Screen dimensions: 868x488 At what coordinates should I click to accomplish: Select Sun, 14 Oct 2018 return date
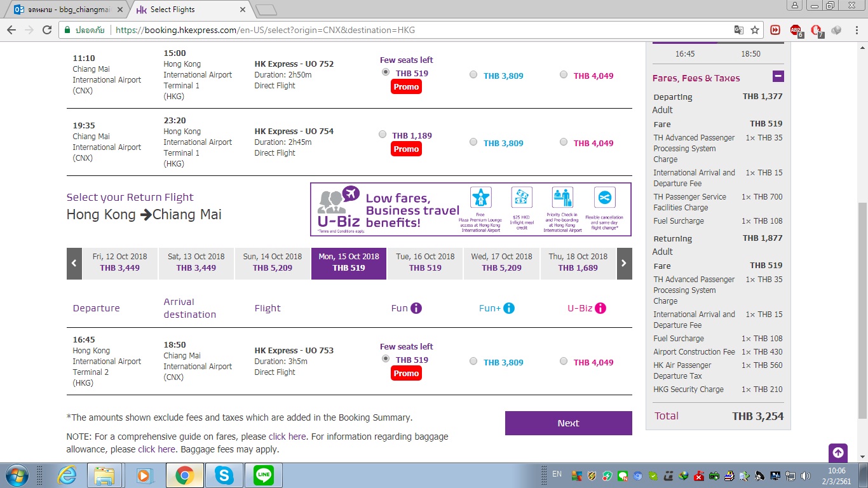pyautogui.click(x=273, y=263)
